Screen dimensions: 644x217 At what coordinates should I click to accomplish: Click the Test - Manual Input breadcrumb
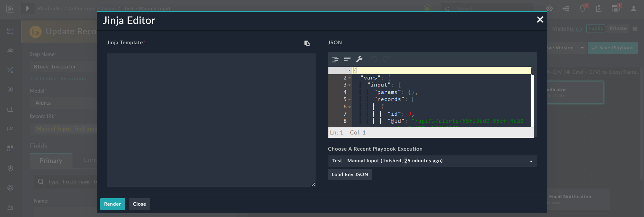tap(147, 8)
